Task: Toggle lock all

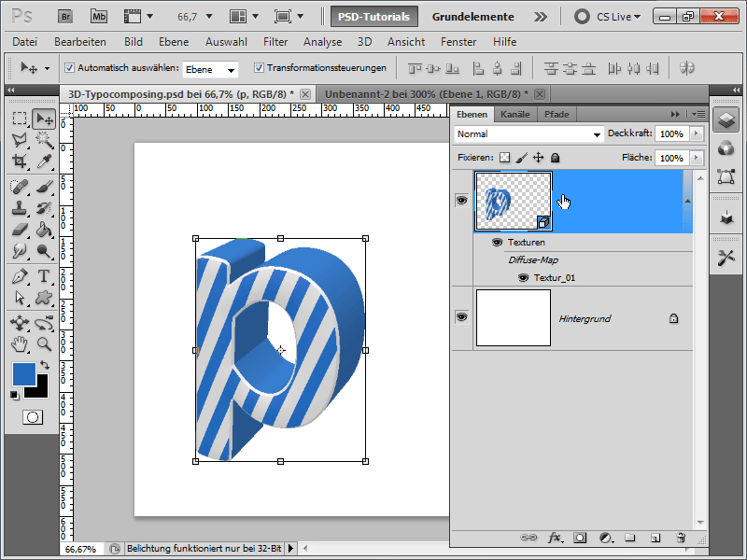Action: pyautogui.click(x=555, y=158)
